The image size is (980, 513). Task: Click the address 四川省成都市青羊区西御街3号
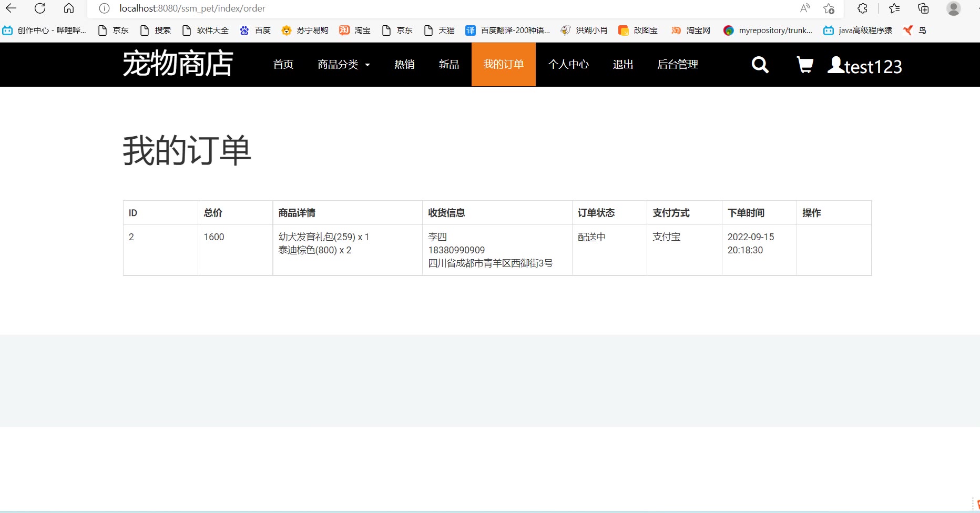tap(491, 263)
